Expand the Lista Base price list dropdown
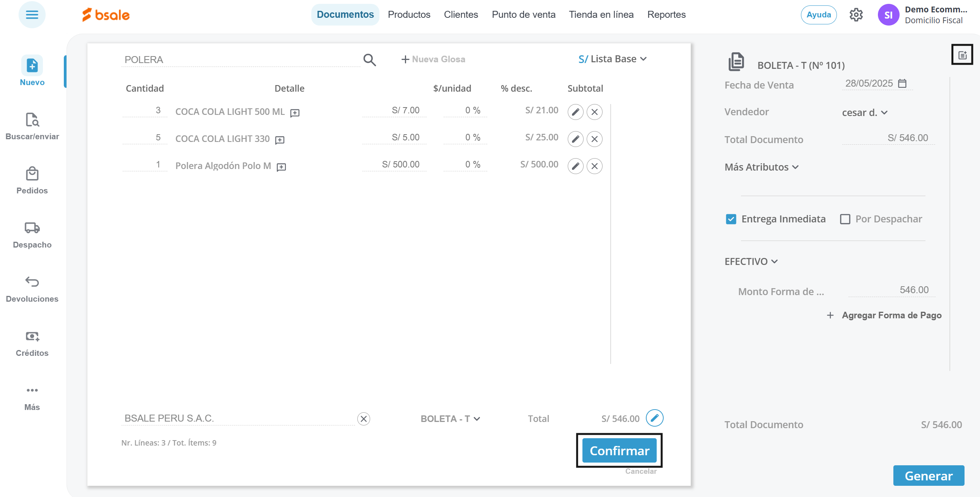Viewport: 980px width, 497px height. (613, 59)
